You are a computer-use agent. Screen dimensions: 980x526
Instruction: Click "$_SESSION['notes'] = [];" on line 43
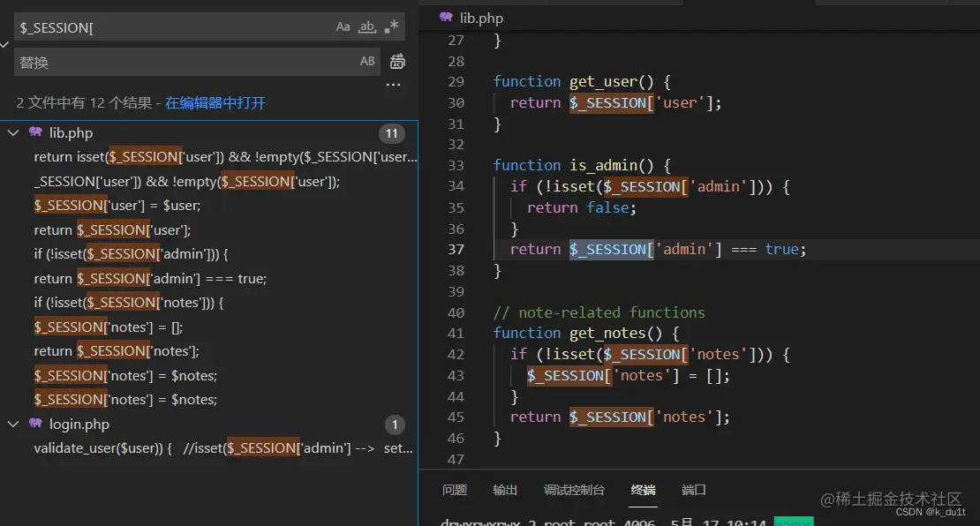(628, 375)
